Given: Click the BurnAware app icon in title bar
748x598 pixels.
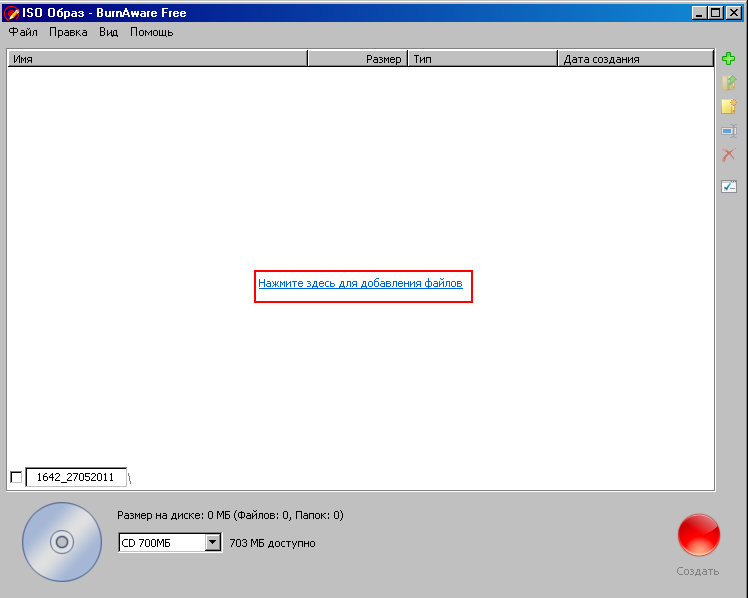Looking at the screenshot, I should point(11,13).
